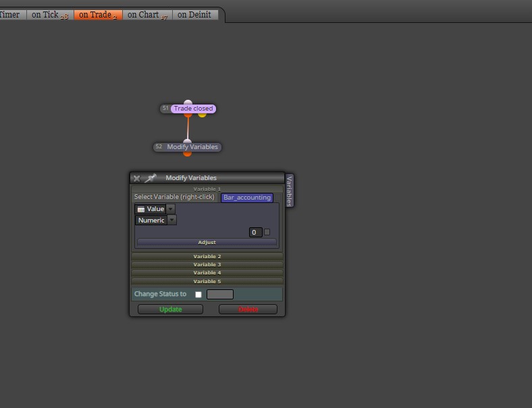Enable the Change Status to checkbox
The image size is (532, 408).
(198, 295)
